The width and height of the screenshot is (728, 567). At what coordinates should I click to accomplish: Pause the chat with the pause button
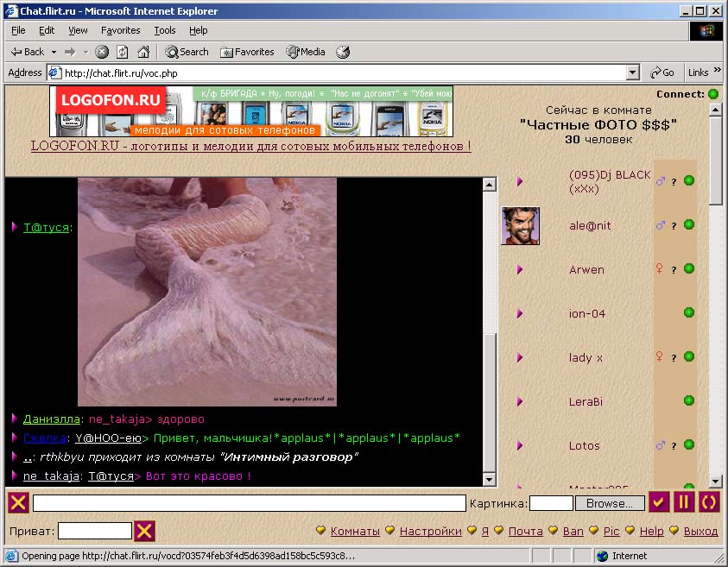pos(684,502)
